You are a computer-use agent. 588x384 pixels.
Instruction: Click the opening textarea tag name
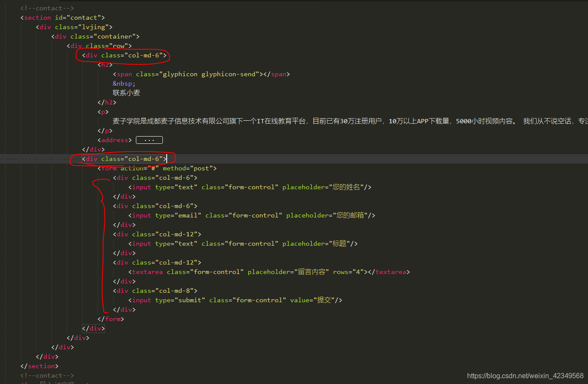147,272
